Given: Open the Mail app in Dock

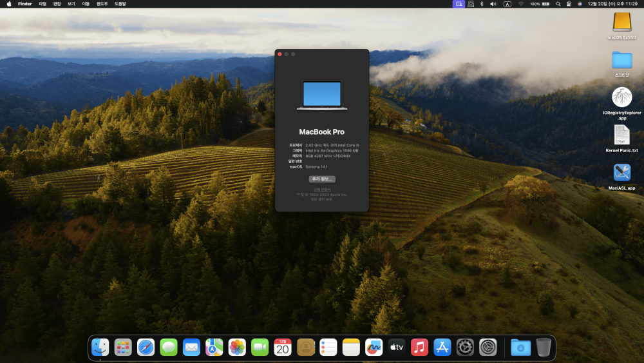Looking at the screenshot, I should click(x=191, y=348).
